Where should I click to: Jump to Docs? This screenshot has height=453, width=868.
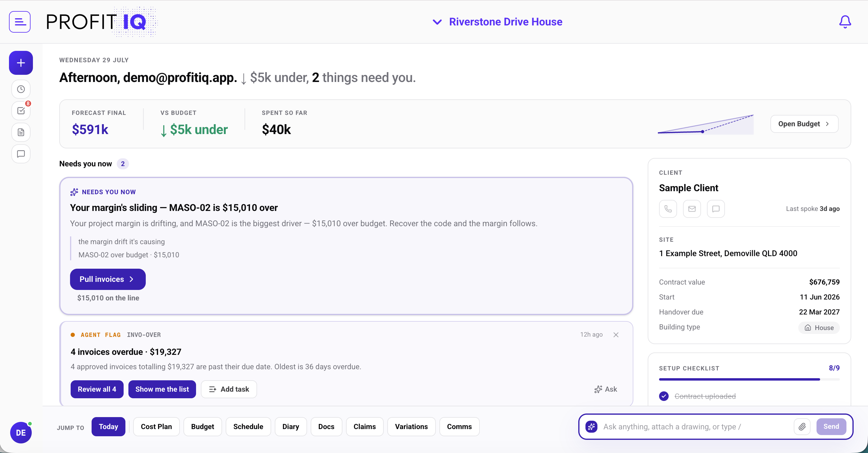point(326,427)
